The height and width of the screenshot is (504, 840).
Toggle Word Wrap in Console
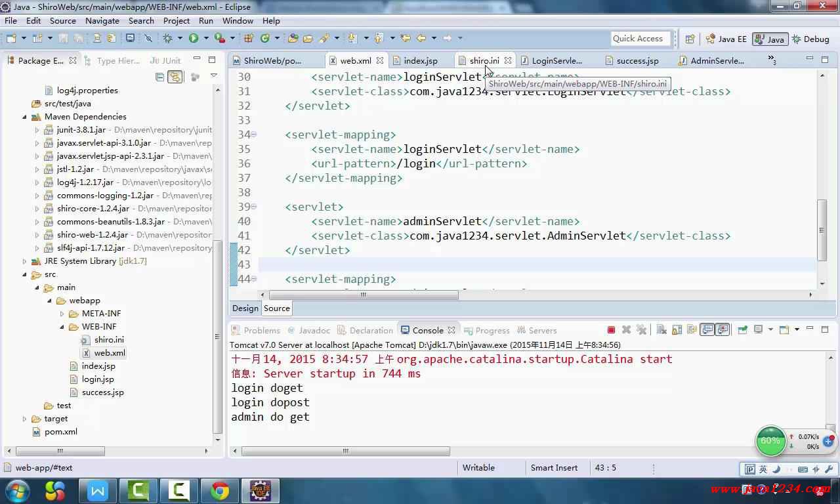(x=692, y=329)
